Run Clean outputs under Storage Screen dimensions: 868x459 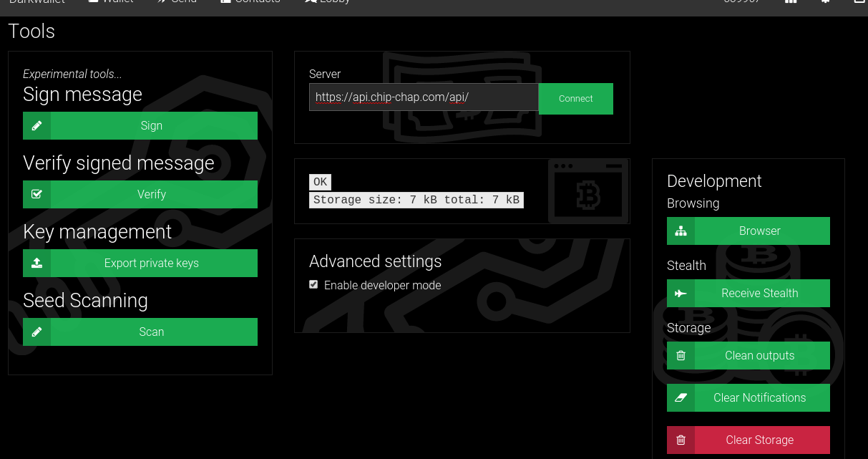pyautogui.click(x=760, y=356)
